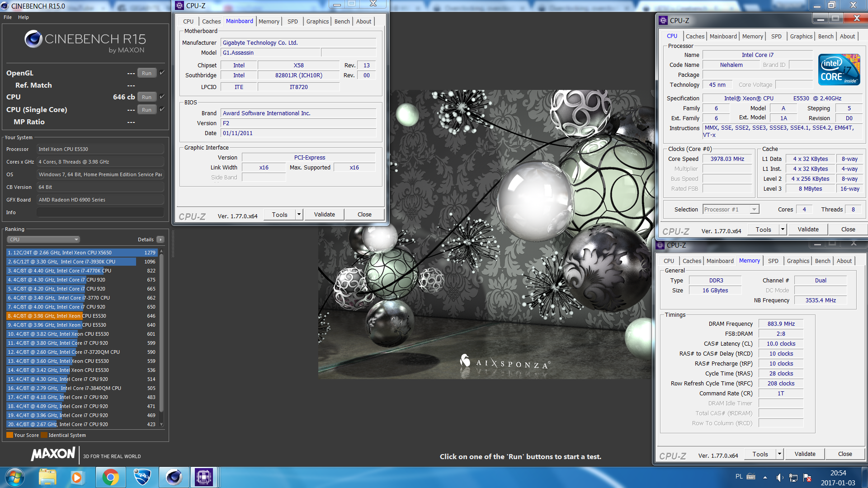
Task: Open Windows Start menu orb
Action: coord(14,477)
